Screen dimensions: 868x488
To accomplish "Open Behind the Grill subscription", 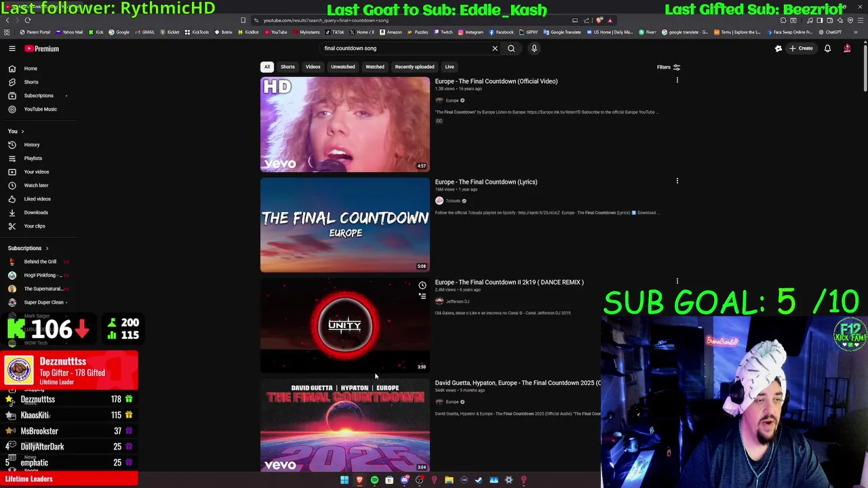I will (x=40, y=262).
